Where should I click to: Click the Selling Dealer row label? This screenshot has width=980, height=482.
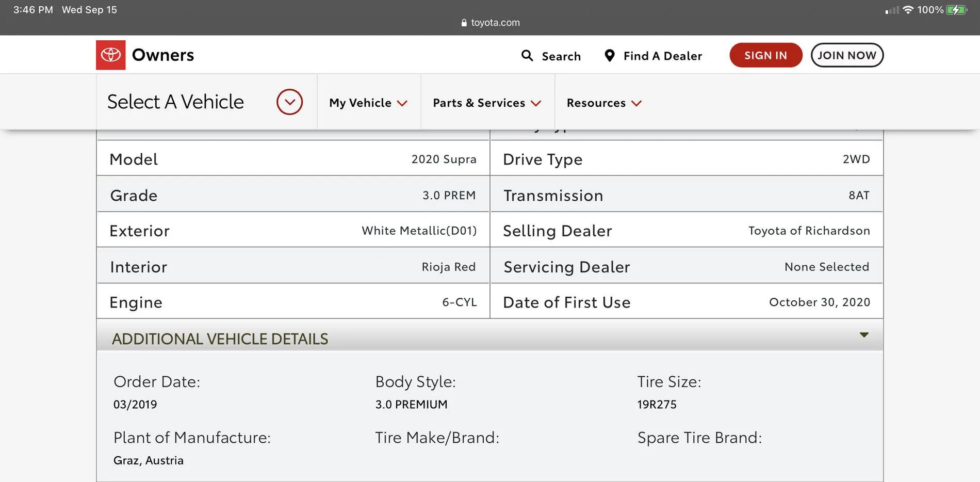(558, 231)
